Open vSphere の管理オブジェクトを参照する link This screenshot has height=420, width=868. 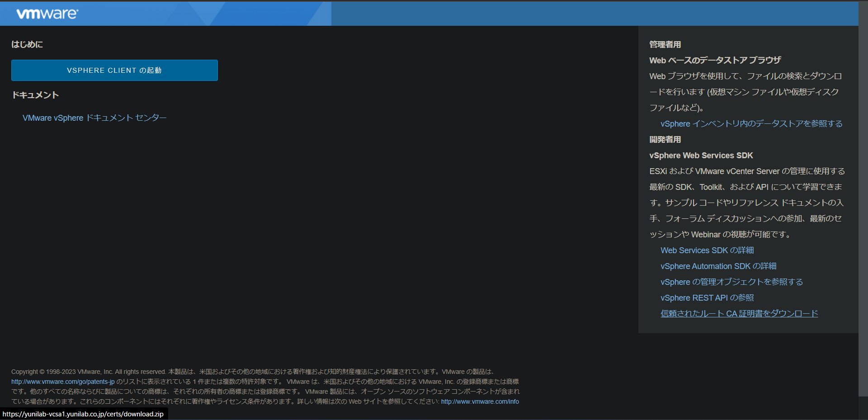click(x=731, y=282)
